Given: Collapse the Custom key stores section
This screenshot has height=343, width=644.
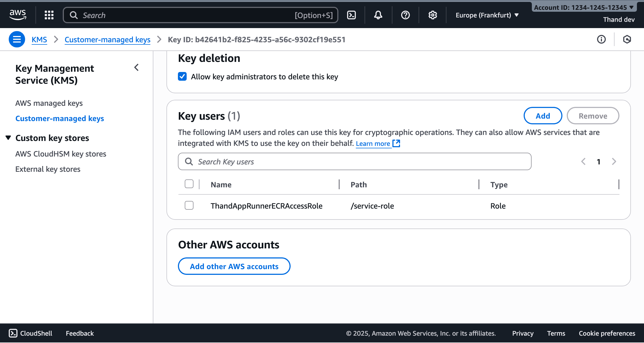Looking at the screenshot, I should pyautogui.click(x=9, y=138).
